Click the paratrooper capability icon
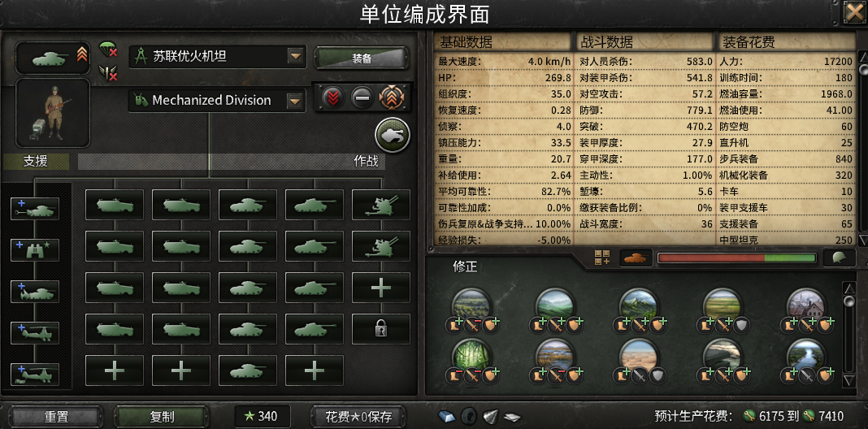Screen dimensions: 868x429 pyautogui.click(x=108, y=50)
